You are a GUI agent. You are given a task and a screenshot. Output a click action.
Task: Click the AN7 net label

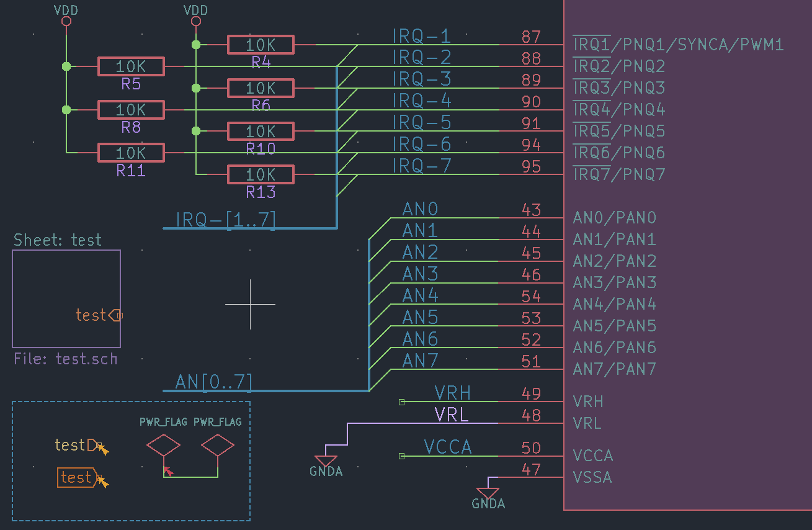419,360
